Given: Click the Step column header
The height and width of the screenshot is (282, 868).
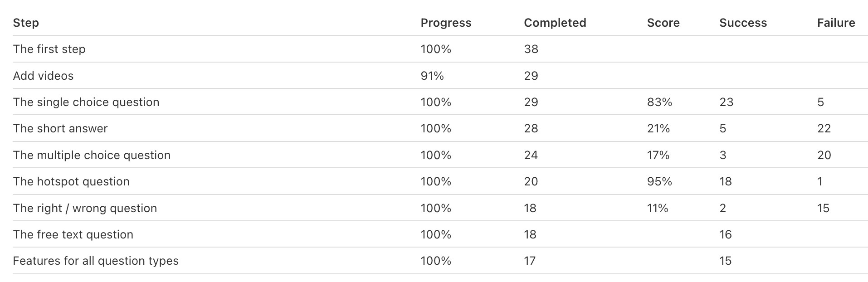Looking at the screenshot, I should click(26, 23).
